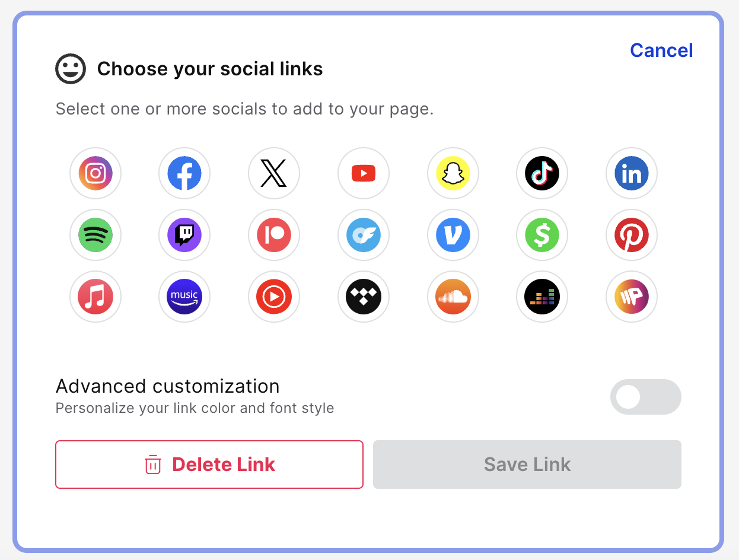
Task: Click the Delete Link button
Action: point(209,464)
